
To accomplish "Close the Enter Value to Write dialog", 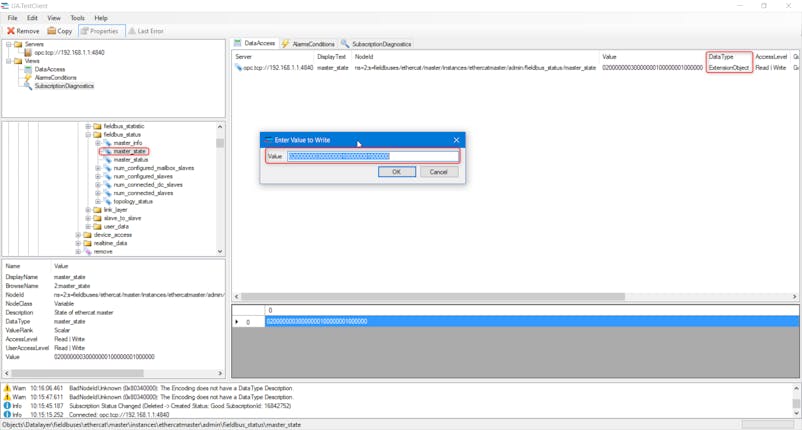I will point(457,140).
